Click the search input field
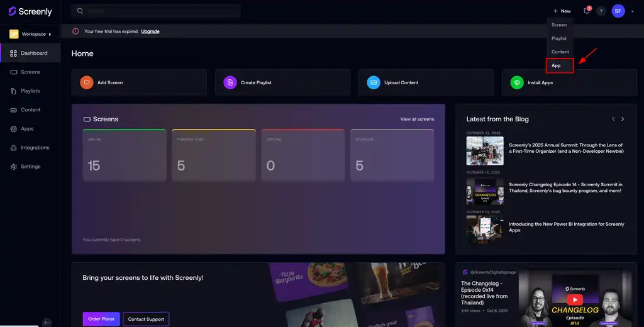The width and height of the screenshot is (644, 327). (160, 11)
